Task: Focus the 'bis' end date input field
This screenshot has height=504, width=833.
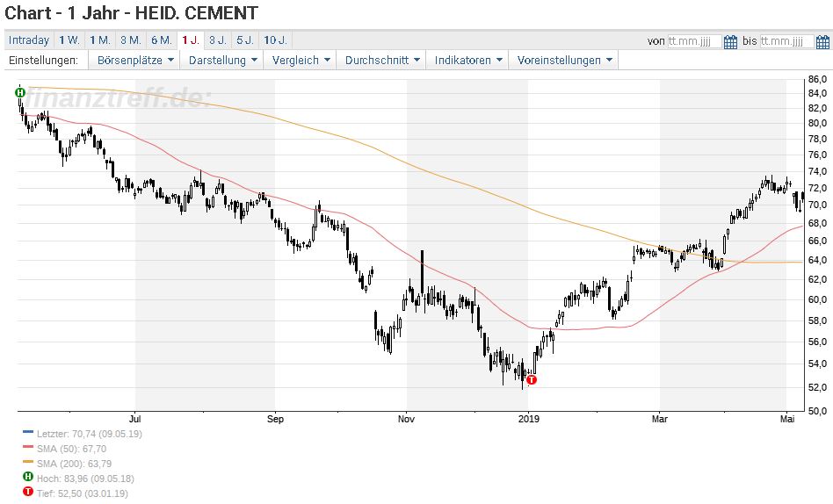Action: pos(786,41)
